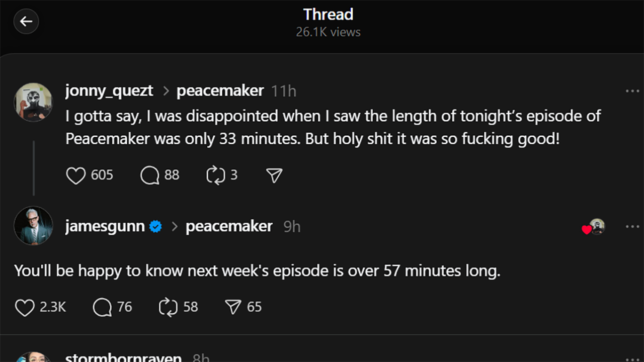Click jamesgunn's profile picture

pyautogui.click(x=33, y=226)
